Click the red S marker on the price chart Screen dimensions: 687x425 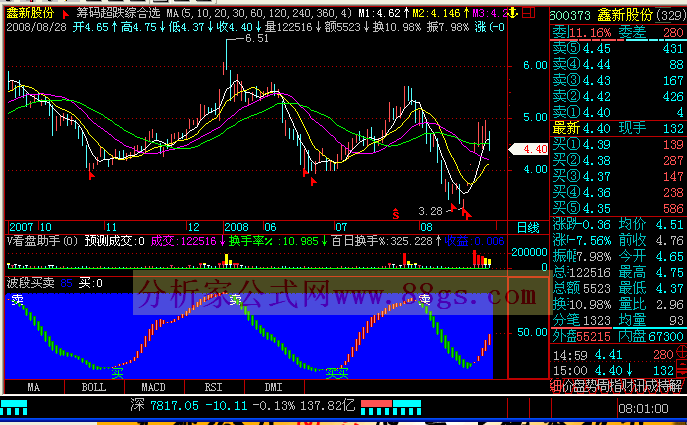pyautogui.click(x=396, y=214)
